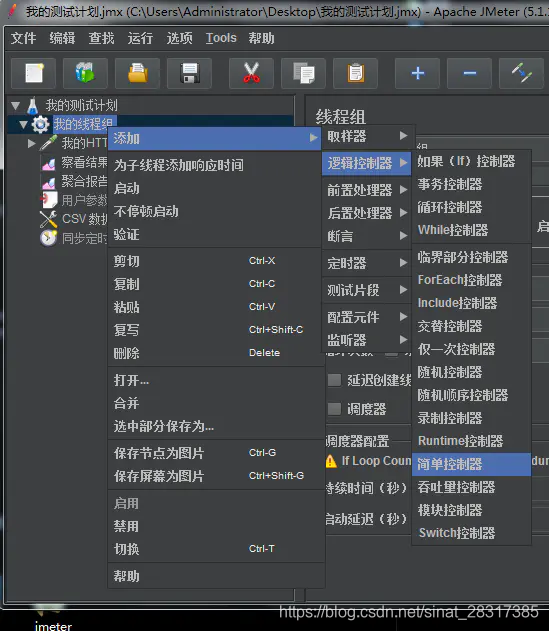
Task: Choose 循环控制器 from the submenu
Action: tap(472, 207)
